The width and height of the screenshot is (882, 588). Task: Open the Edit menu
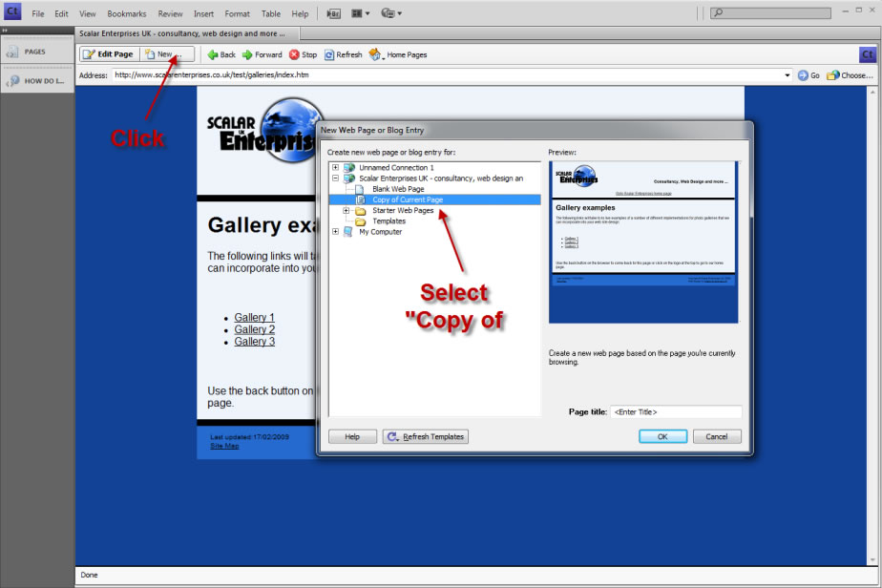(61, 13)
